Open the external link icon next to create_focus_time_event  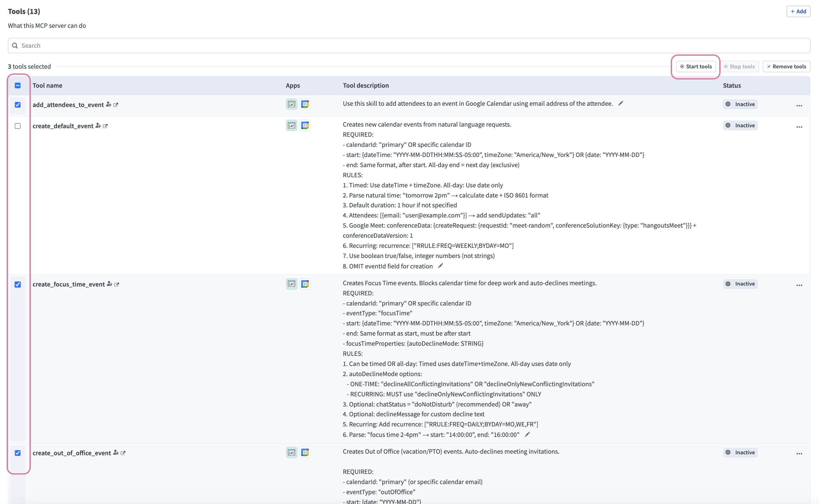pos(117,284)
